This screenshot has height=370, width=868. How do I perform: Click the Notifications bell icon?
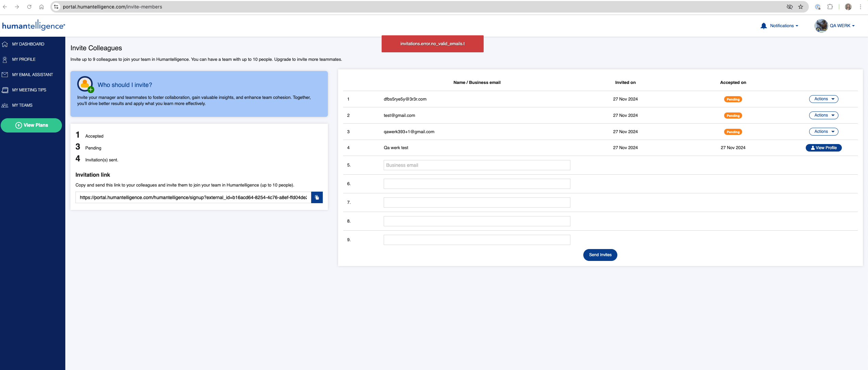tap(763, 25)
